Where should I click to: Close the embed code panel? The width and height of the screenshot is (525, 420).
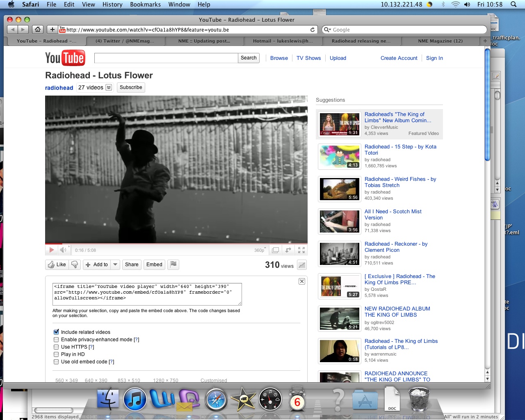click(302, 281)
